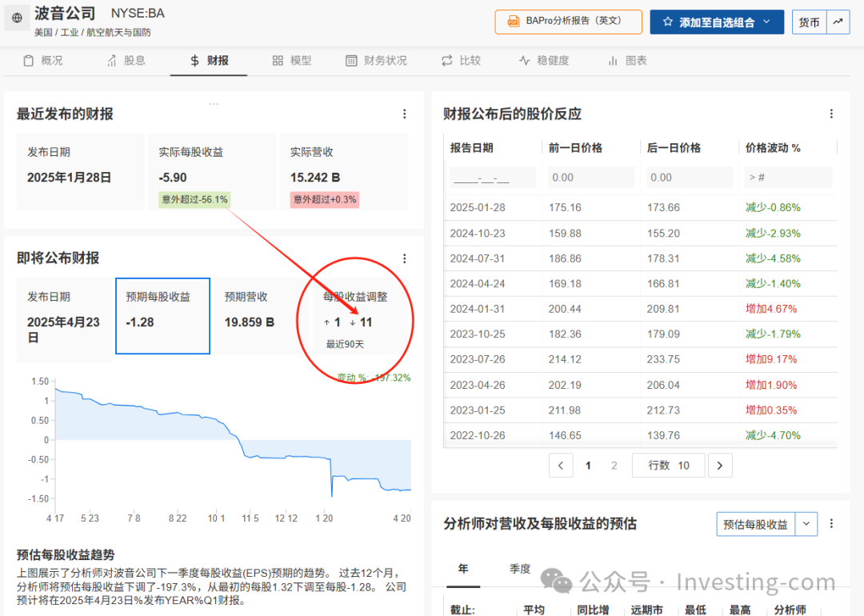
Task: Click the 减少-4.70% cell for 2022-10-26
Action: point(773,435)
